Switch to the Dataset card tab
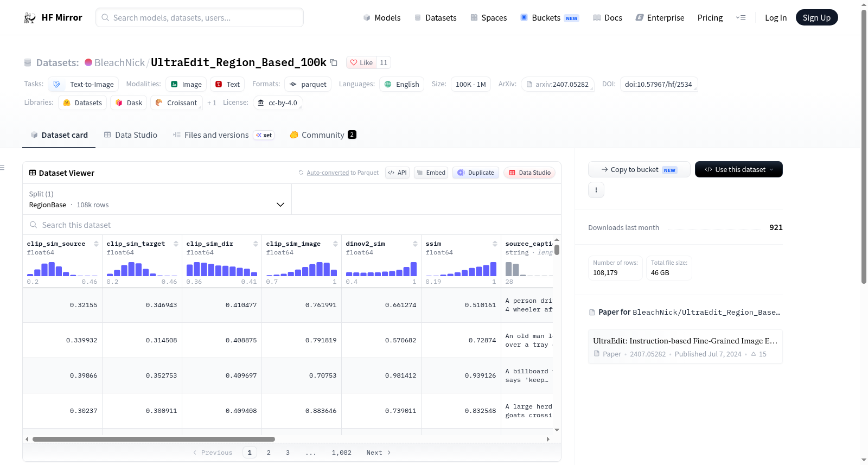The width and height of the screenshot is (868, 465). click(x=59, y=135)
